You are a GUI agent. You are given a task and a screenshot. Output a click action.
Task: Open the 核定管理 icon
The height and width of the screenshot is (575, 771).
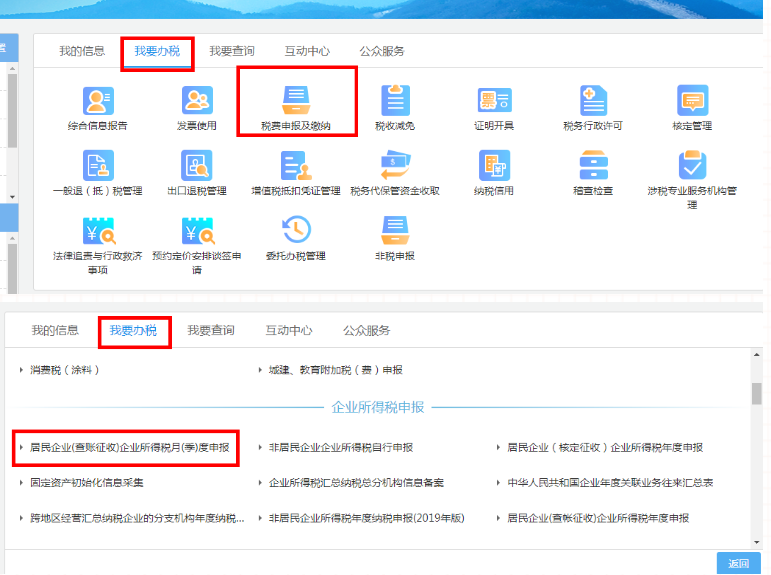tap(692, 100)
